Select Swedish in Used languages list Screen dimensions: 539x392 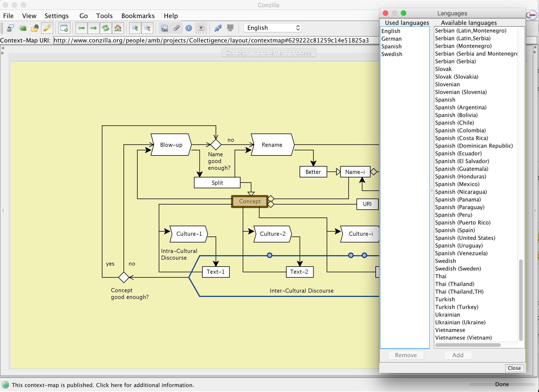pyautogui.click(x=392, y=54)
